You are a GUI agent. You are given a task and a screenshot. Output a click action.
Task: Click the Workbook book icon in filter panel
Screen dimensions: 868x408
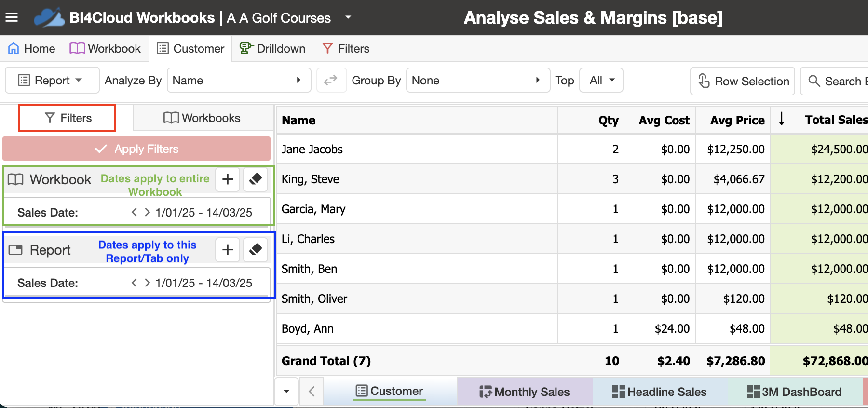tap(15, 179)
